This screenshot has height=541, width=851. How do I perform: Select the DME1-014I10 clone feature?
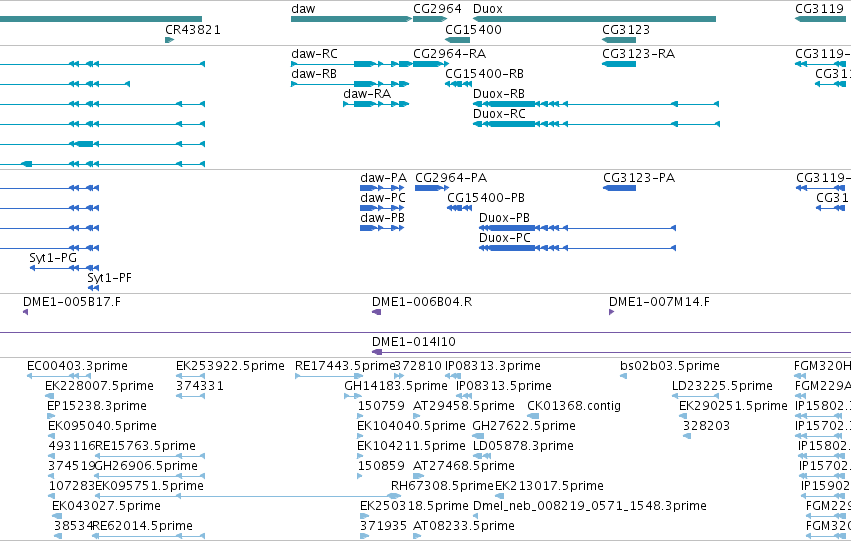[611, 352]
